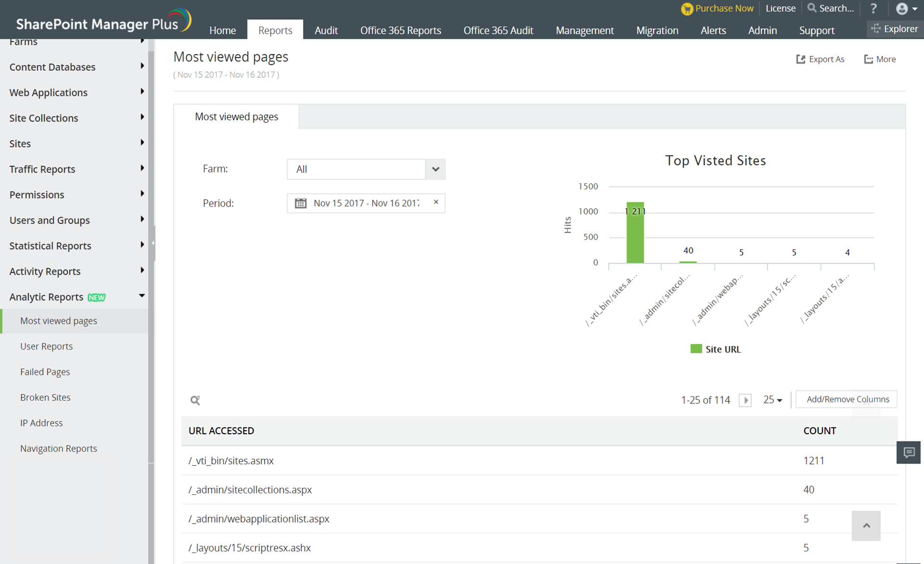Toggle the Site URL legend swatch
924x564 pixels.
(696, 349)
